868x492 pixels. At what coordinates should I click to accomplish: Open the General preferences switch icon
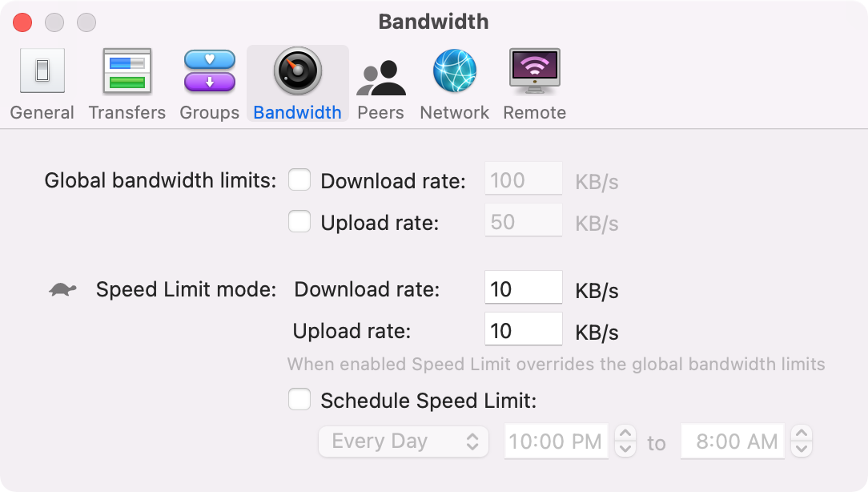(x=42, y=71)
